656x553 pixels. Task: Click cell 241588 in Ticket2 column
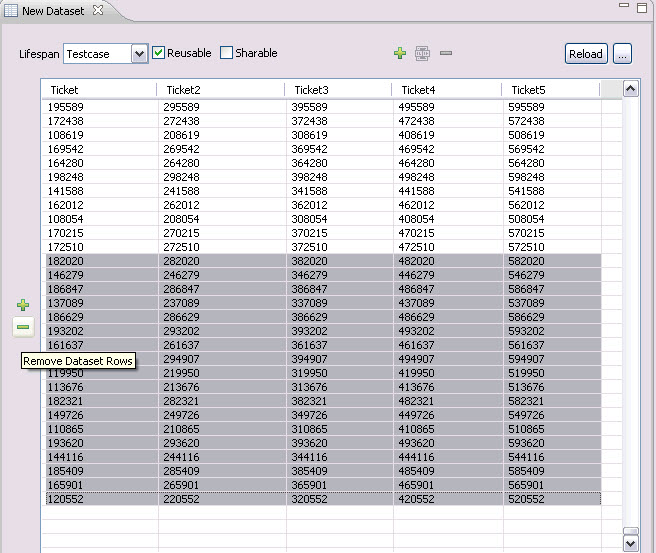[223, 191]
